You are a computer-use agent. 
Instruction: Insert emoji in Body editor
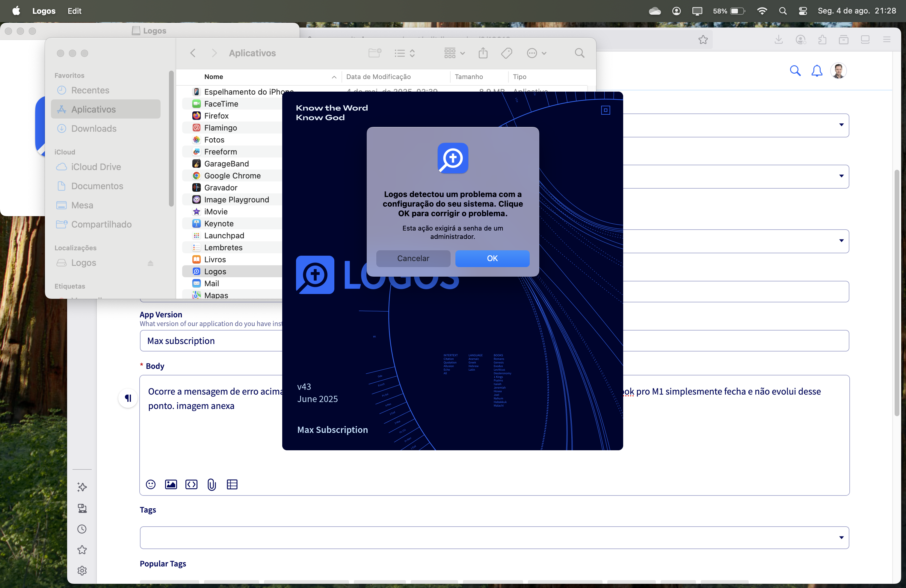(x=151, y=484)
